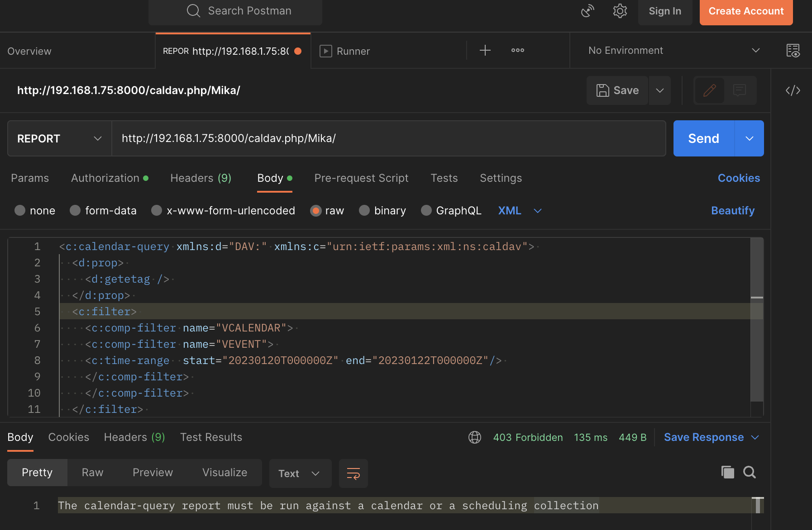Open the comments icon beside the pencil
The width and height of the screenshot is (812, 530).
(740, 90)
